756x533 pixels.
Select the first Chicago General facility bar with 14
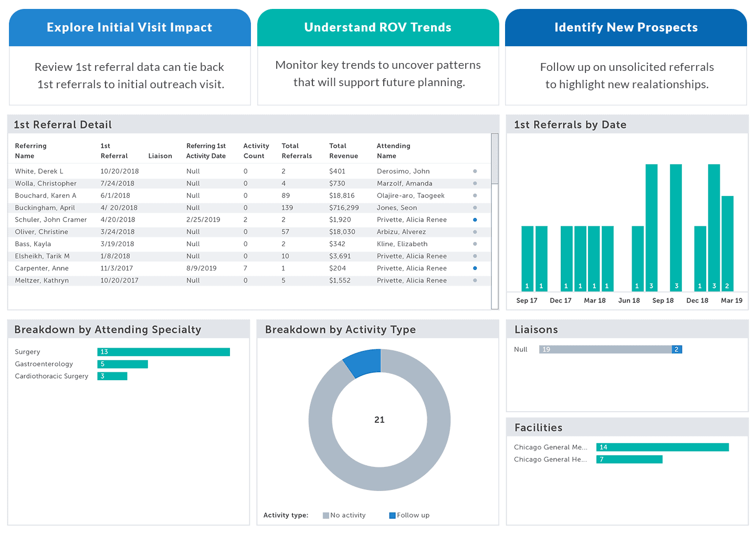click(662, 447)
